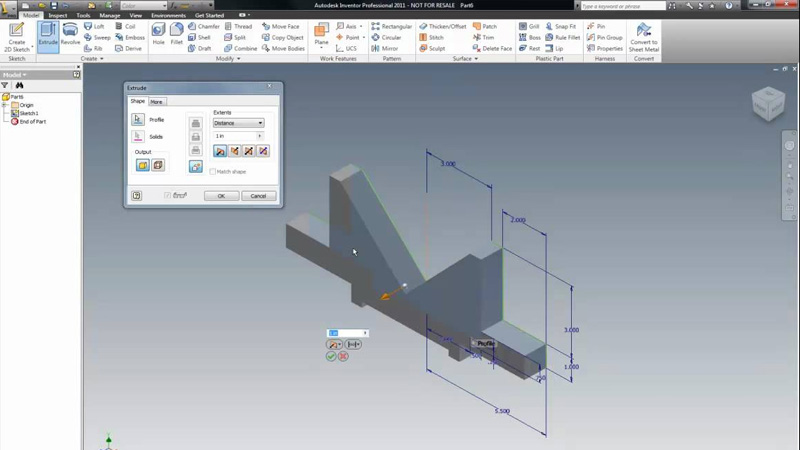Switch to the Inspect ribbon tab
The image size is (800, 450).
[58, 15]
